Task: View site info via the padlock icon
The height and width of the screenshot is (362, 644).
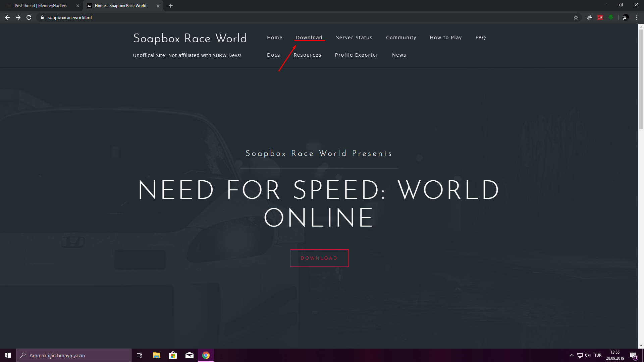Action: click(42, 17)
